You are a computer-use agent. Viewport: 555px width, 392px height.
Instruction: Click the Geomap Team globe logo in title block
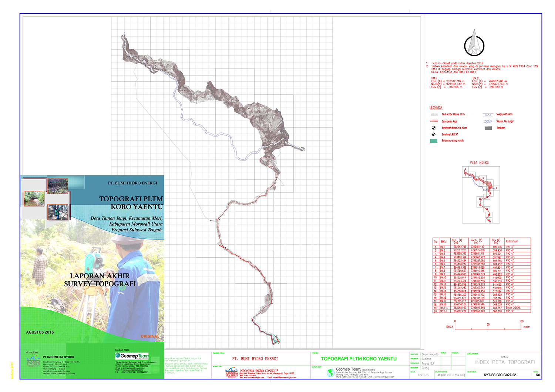tap(330, 373)
